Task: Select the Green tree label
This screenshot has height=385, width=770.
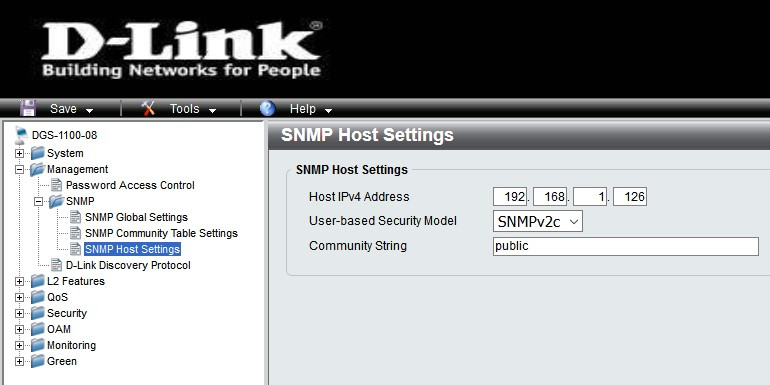Action: pyautogui.click(x=62, y=361)
